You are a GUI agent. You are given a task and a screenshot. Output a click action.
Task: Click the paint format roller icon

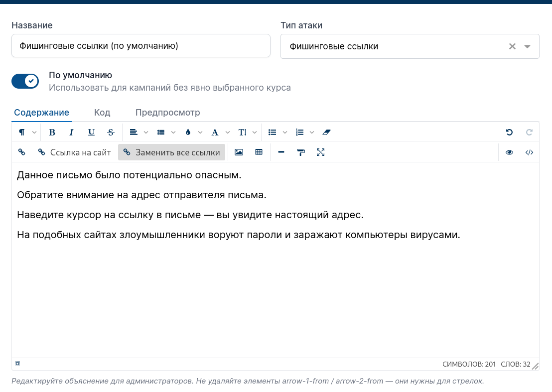click(301, 152)
